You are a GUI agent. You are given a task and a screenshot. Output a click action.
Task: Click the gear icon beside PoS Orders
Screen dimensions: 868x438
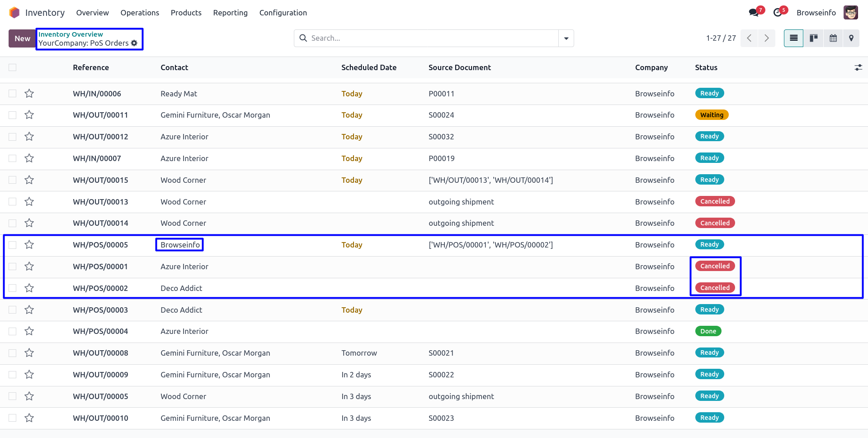point(134,43)
